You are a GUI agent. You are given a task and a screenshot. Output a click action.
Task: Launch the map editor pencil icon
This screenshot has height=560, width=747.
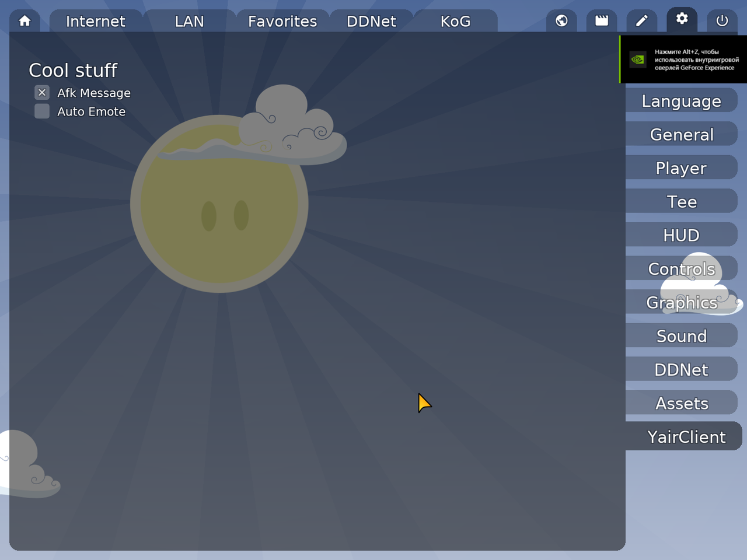pos(641,21)
